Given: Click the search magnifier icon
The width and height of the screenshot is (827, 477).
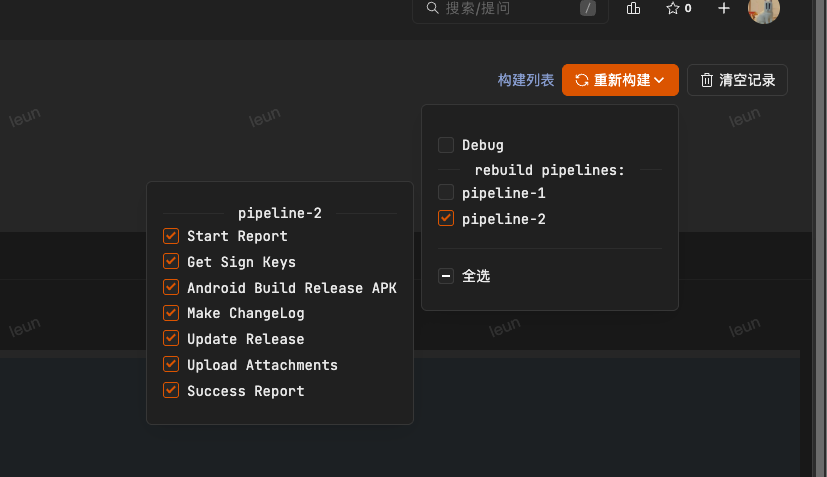Looking at the screenshot, I should [x=432, y=8].
